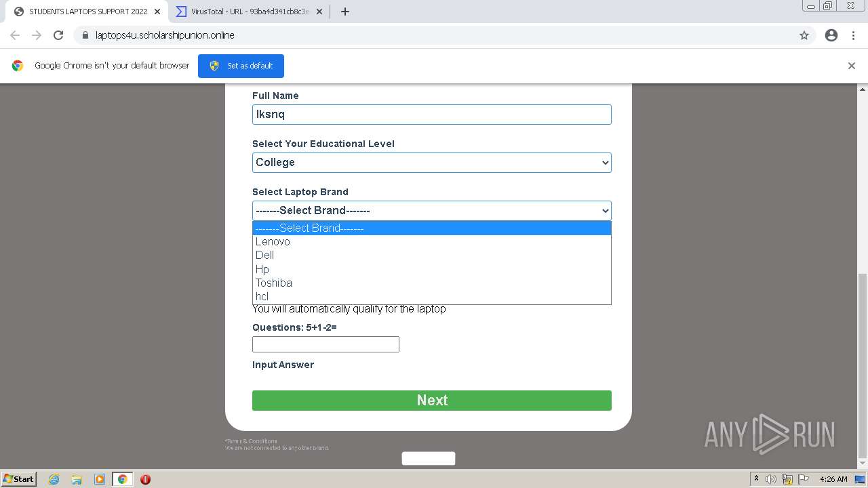The image size is (868, 488).
Task: Bookmark this page with the star
Action: [804, 35]
